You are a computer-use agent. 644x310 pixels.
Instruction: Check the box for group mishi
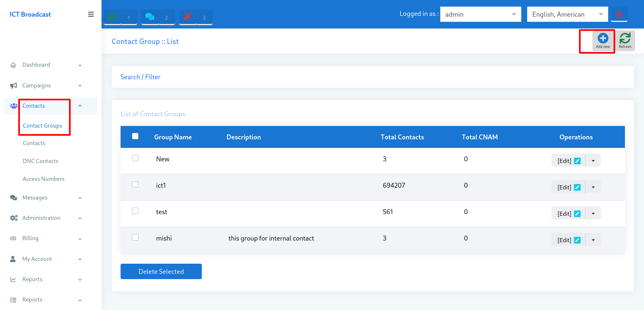tap(135, 237)
